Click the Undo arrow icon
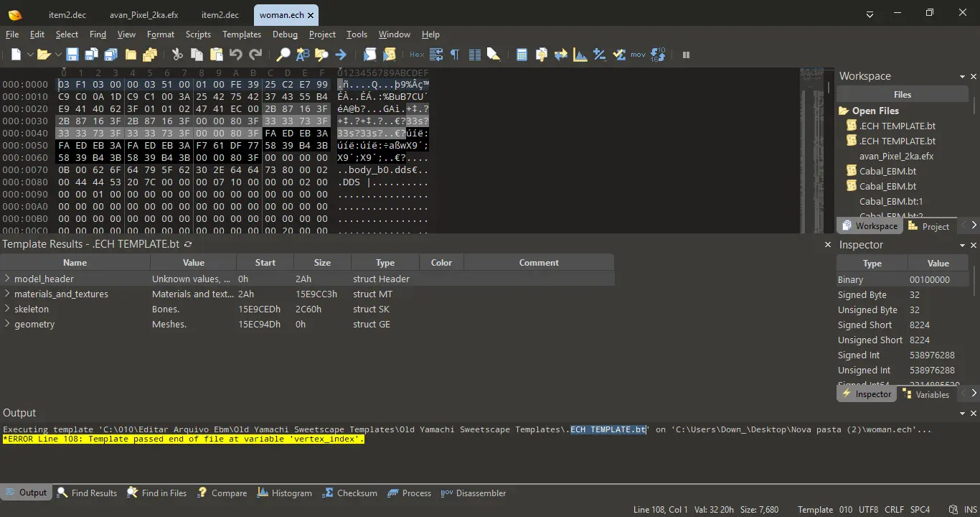 pyautogui.click(x=235, y=55)
